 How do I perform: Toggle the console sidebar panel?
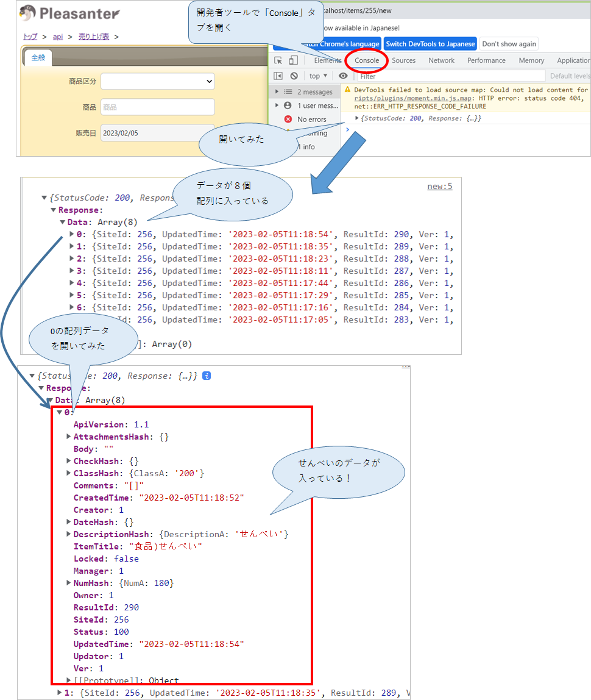278,76
